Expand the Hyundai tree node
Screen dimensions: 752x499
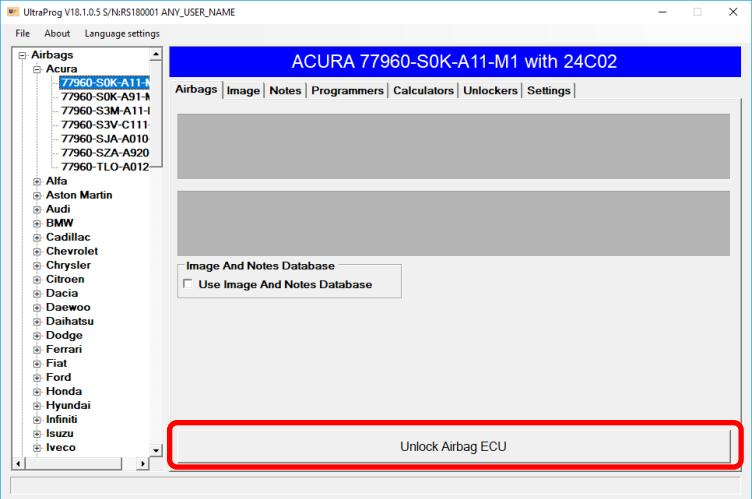point(37,406)
